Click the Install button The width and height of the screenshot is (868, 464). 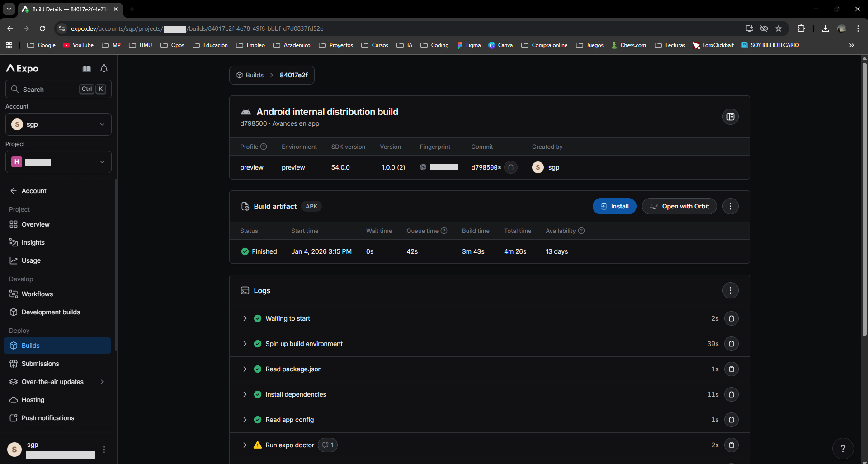tap(614, 206)
